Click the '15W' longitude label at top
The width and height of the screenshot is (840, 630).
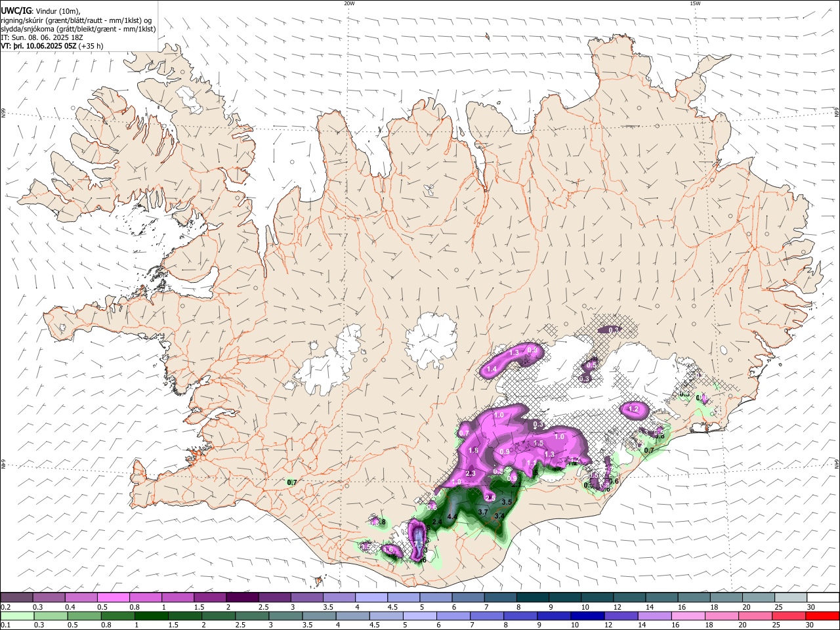tap(695, 3)
